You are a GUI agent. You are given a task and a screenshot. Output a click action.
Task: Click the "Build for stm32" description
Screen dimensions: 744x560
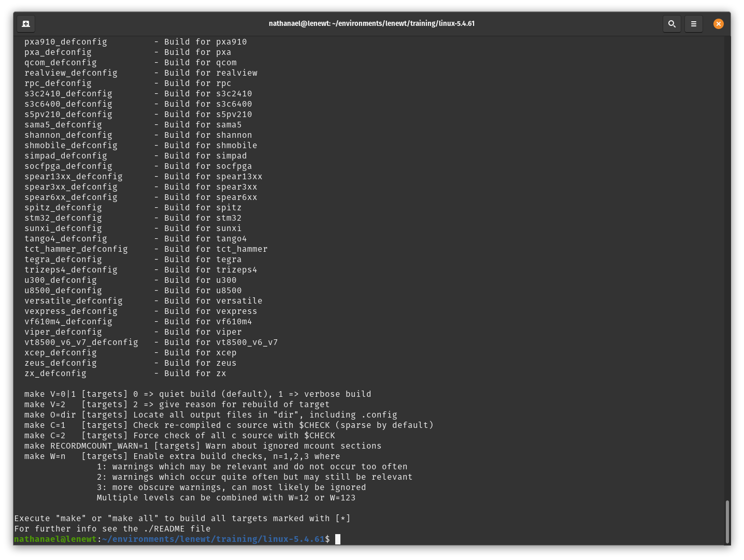coord(203,218)
